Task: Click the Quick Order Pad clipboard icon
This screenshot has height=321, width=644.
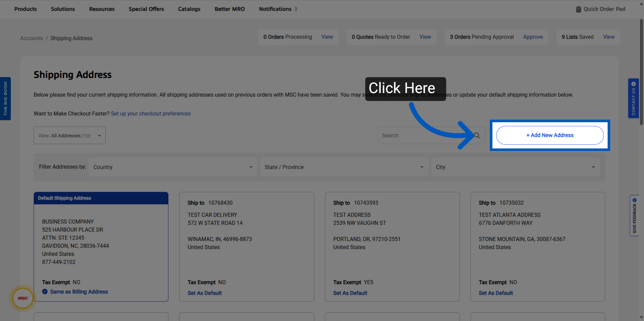Action: coord(579,9)
